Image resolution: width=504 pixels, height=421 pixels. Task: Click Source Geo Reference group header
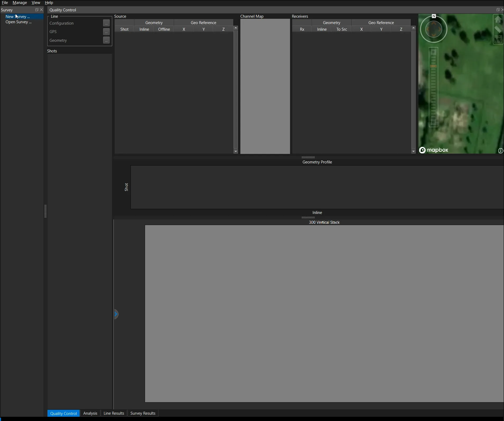click(203, 23)
